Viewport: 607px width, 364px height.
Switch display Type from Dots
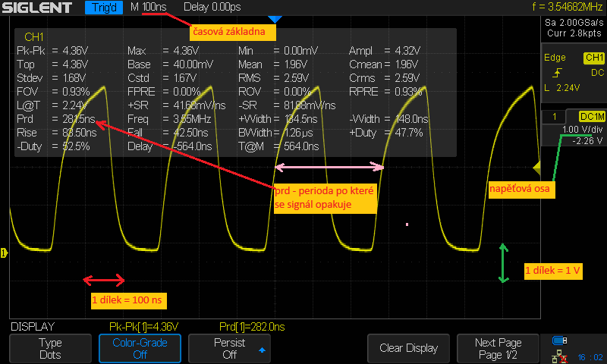(x=50, y=348)
